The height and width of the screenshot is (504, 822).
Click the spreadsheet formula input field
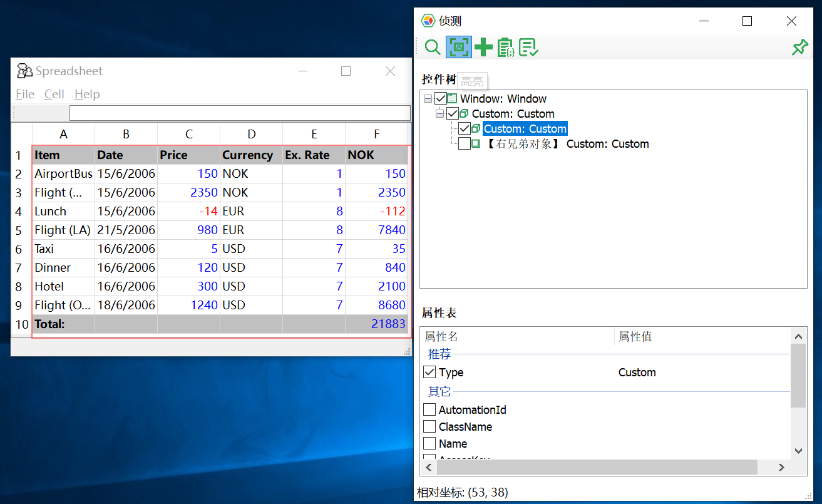click(239, 113)
